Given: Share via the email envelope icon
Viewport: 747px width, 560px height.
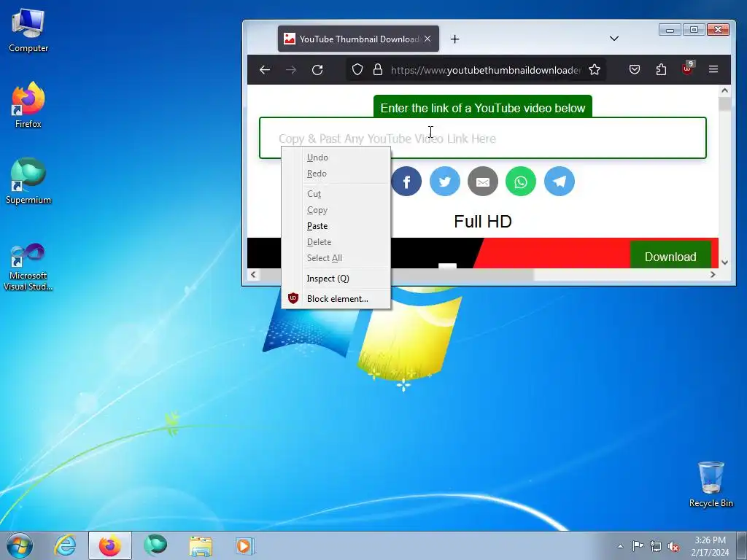Looking at the screenshot, I should 483,182.
